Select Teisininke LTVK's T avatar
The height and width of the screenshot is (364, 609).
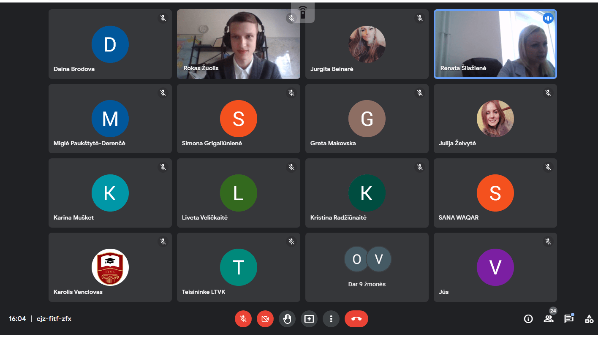click(x=239, y=267)
